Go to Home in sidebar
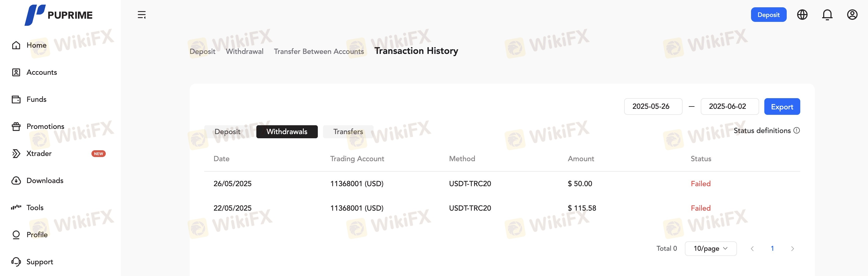This screenshot has height=276, width=868. 36,45
